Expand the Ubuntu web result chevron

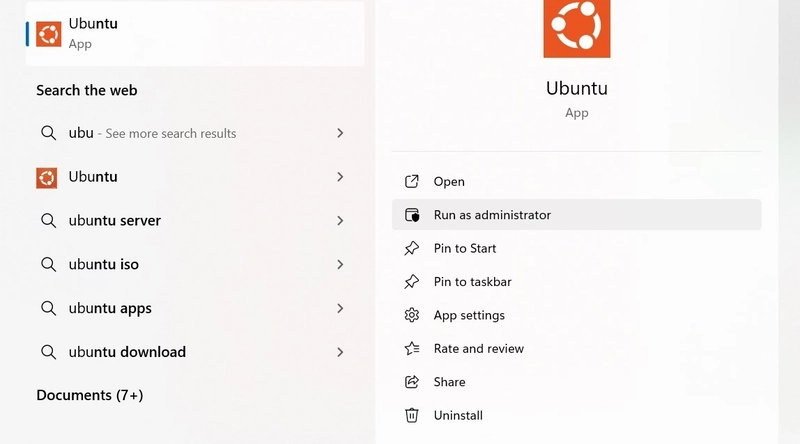point(340,177)
